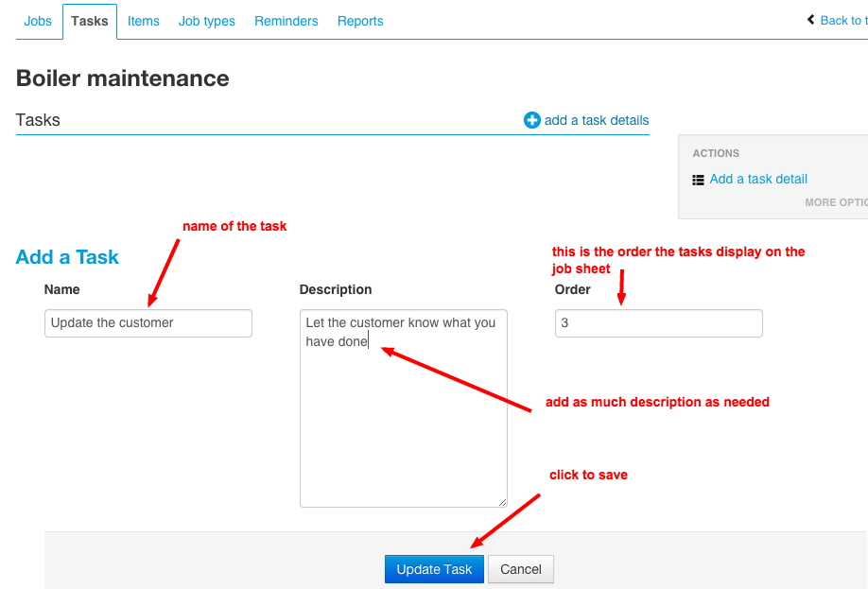Click 'Add a task detail' in Actions
Screen dimensions: 868x589
[x=758, y=179]
